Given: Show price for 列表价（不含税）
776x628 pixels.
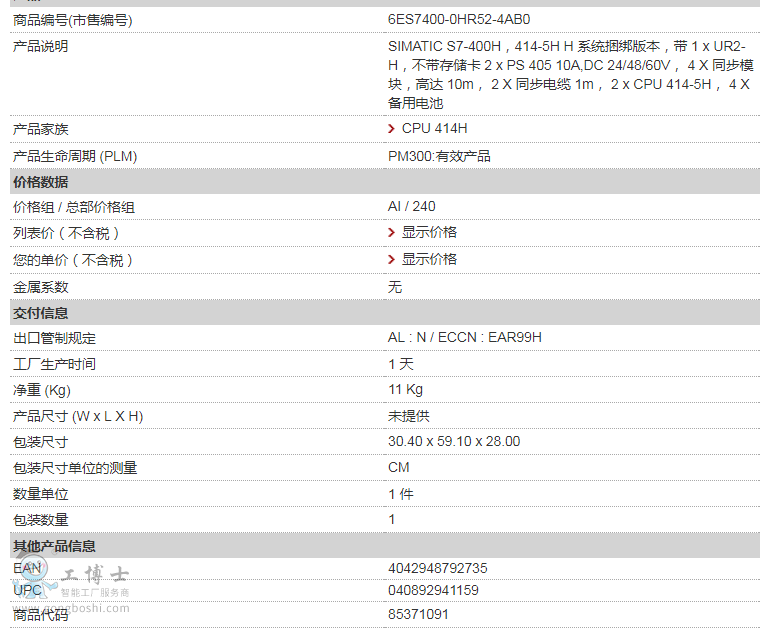Looking at the screenshot, I should [x=429, y=232].
